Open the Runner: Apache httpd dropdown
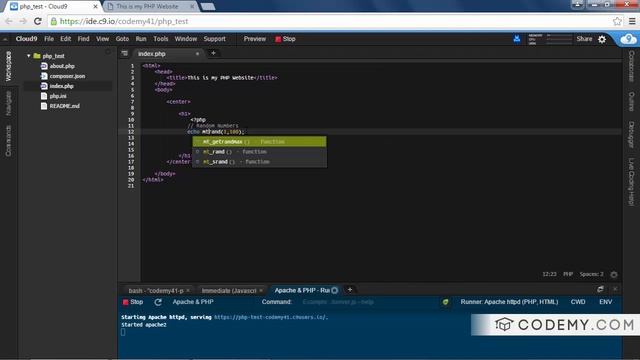 tap(509, 302)
